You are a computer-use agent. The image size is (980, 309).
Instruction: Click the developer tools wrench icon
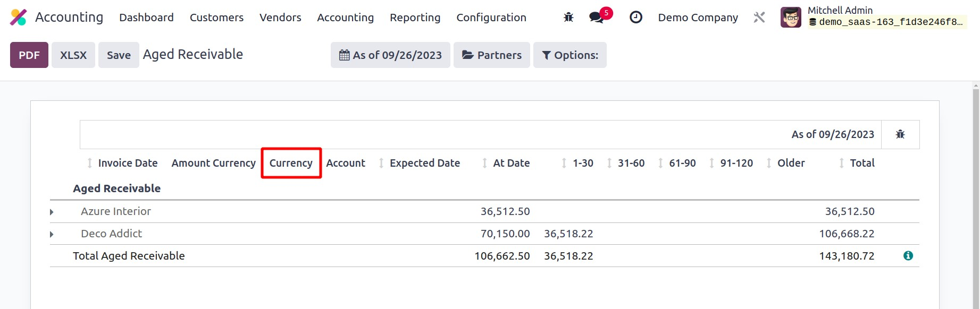759,18
